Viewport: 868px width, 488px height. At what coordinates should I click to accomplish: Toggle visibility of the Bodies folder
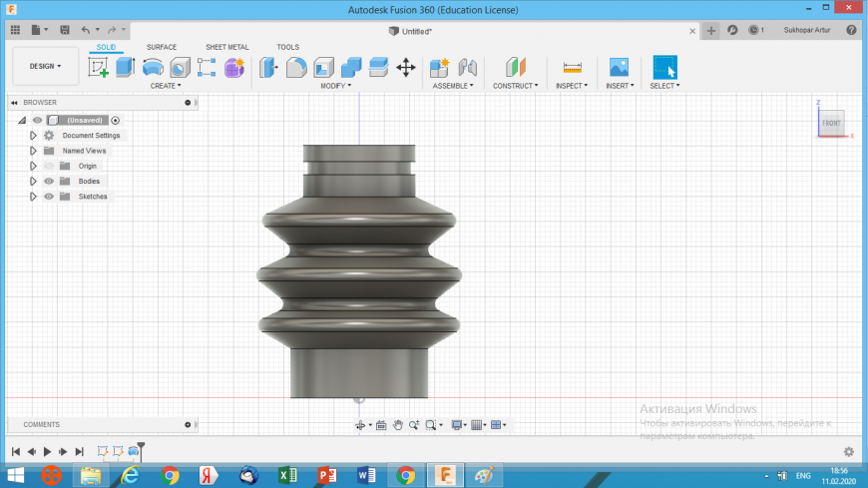pyautogui.click(x=49, y=182)
